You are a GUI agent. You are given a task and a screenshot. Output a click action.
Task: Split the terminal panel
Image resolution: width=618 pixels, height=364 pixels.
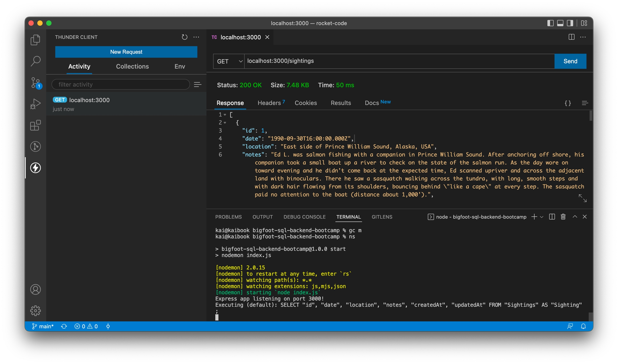(552, 217)
